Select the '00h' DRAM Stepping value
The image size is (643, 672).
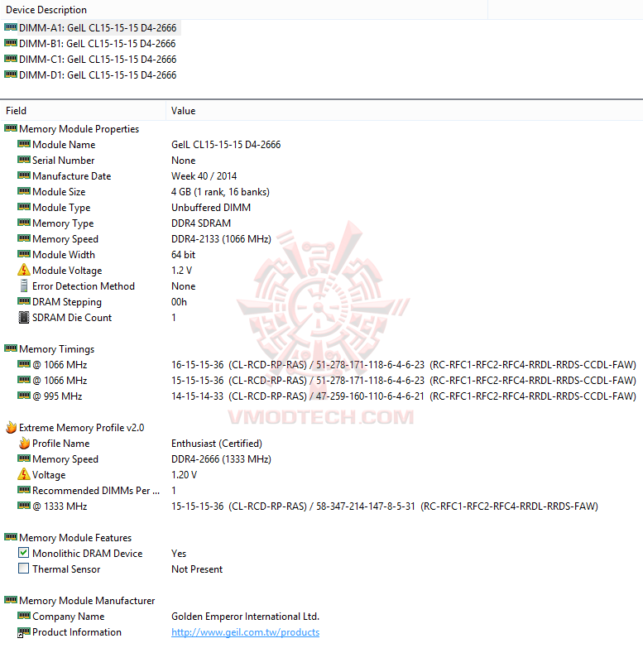click(x=180, y=302)
